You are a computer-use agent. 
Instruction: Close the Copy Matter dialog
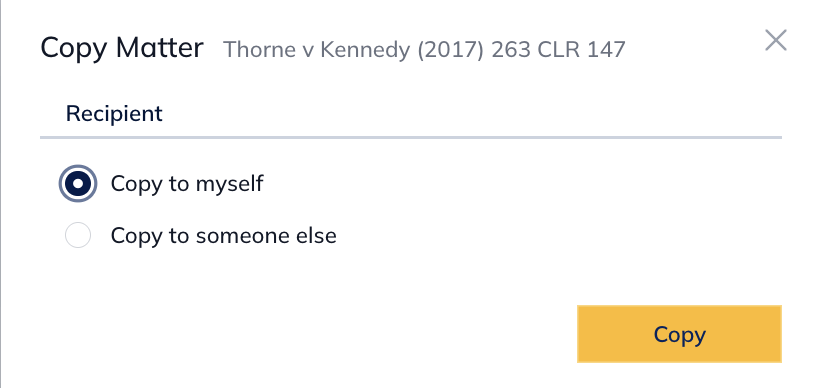coord(776,41)
